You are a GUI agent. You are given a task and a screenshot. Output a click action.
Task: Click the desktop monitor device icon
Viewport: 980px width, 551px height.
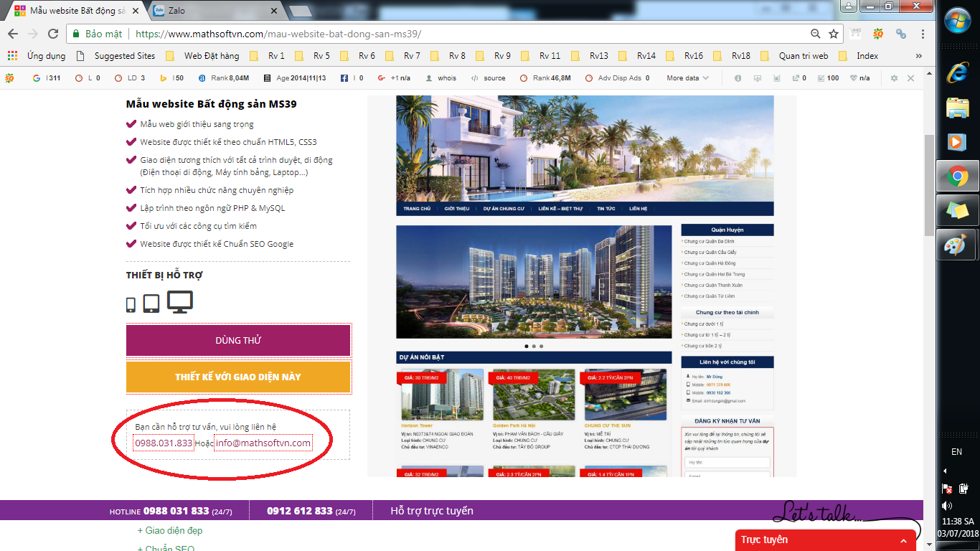[180, 302]
